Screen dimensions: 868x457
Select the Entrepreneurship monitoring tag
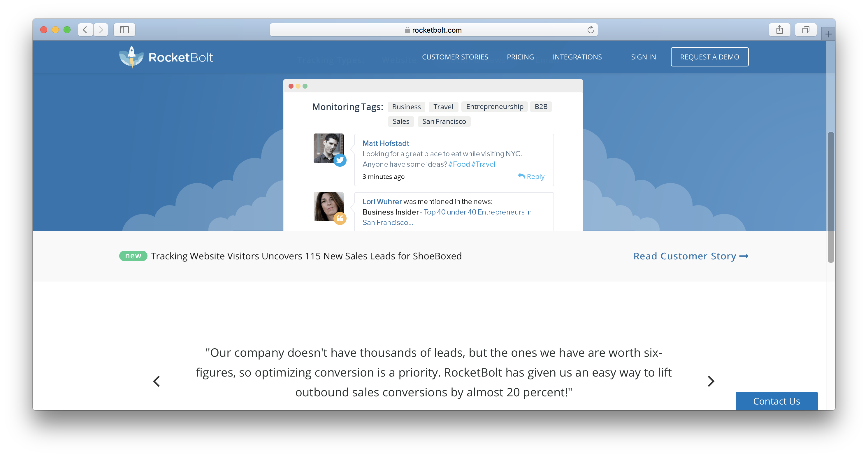pos(495,107)
